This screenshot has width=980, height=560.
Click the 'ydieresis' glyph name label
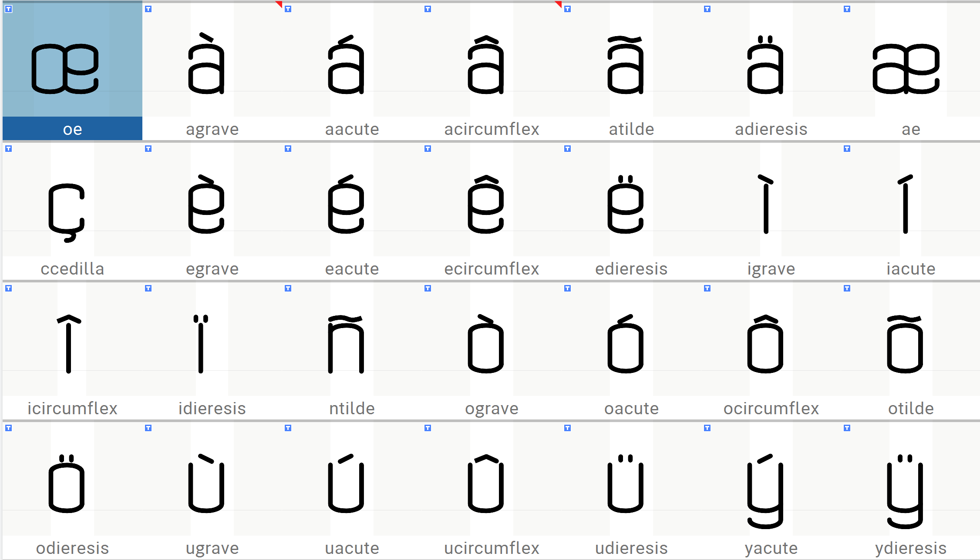(911, 549)
